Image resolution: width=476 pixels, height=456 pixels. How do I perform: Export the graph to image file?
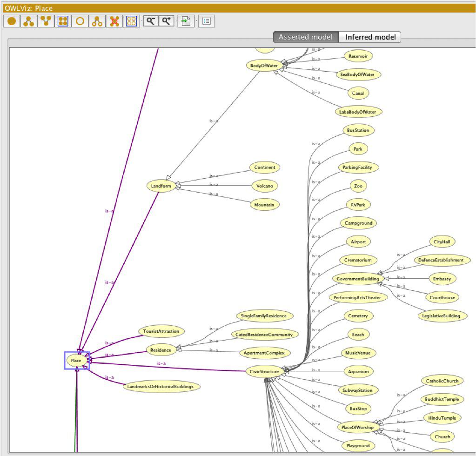coord(186,21)
